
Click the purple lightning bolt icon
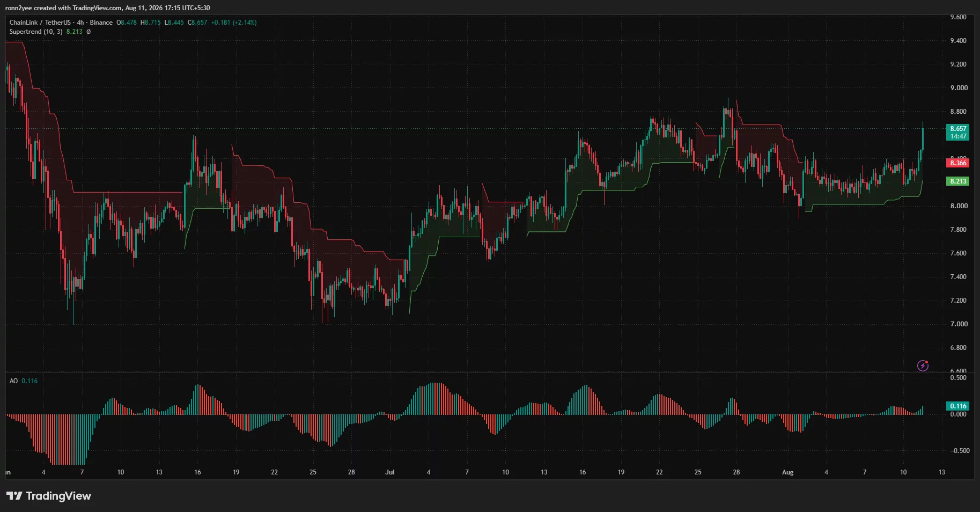[923, 365]
